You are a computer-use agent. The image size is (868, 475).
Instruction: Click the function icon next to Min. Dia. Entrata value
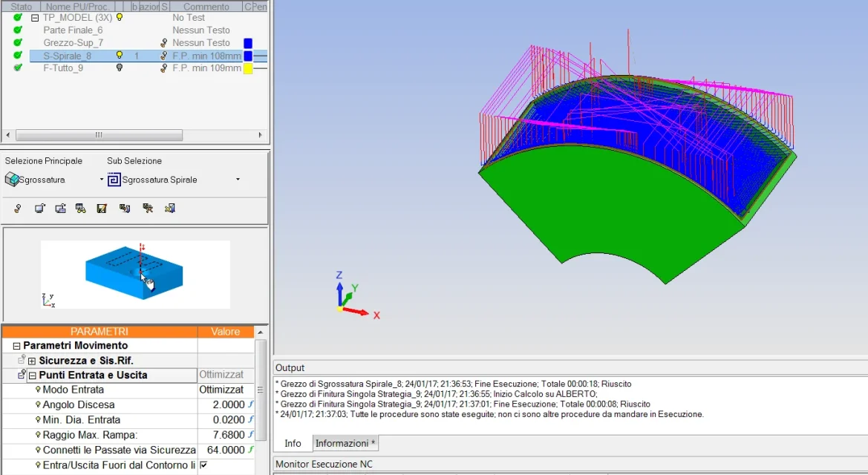(251, 419)
